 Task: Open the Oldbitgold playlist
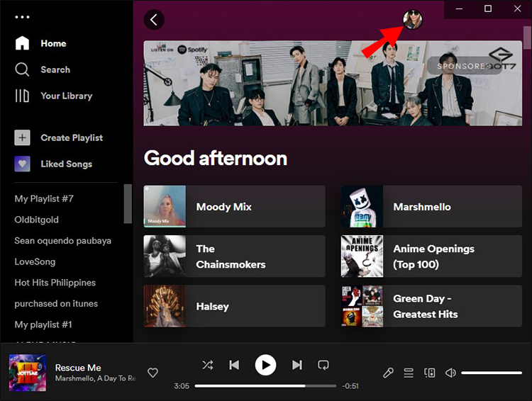click(37, 220)
